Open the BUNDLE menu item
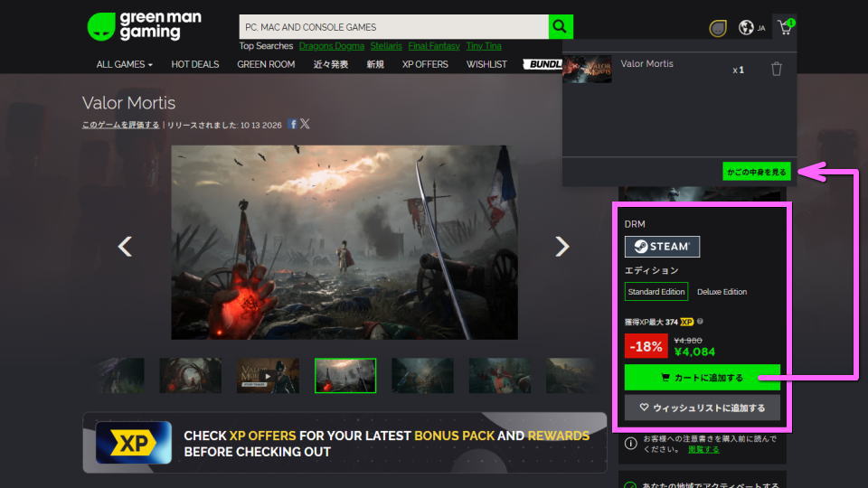 [x=543, y=64]
